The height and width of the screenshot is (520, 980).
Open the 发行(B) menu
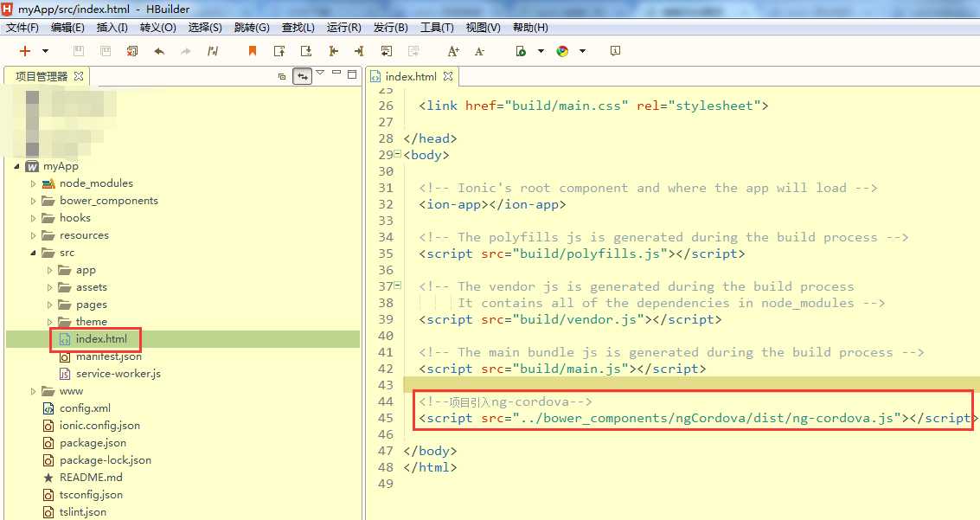(391, 28)
